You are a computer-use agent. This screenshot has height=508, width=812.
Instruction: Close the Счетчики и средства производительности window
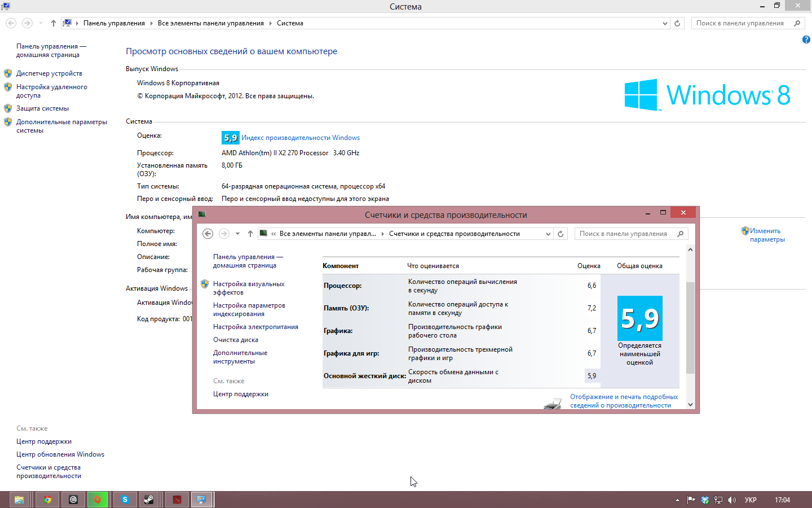[683, 213]
